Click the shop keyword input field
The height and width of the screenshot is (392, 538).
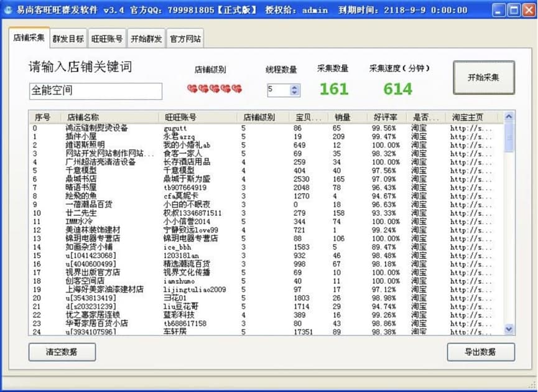pyautogui.click(x=96, y=91)
